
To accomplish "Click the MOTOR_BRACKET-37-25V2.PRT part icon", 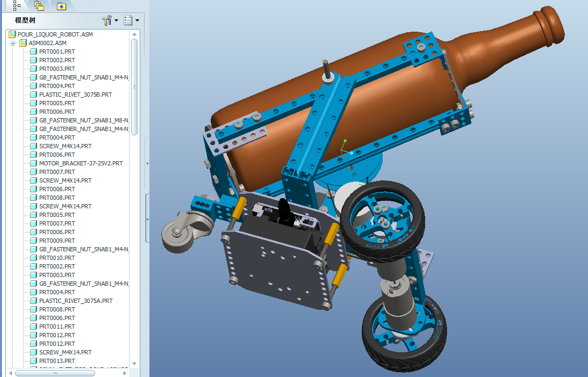I will [x=34, y=163].
